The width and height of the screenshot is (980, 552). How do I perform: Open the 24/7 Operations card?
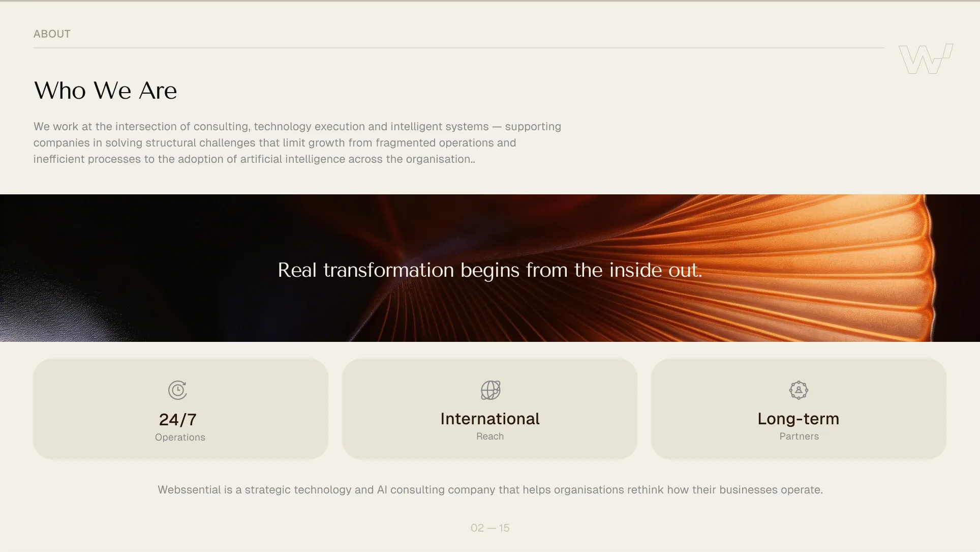[180, 409]
